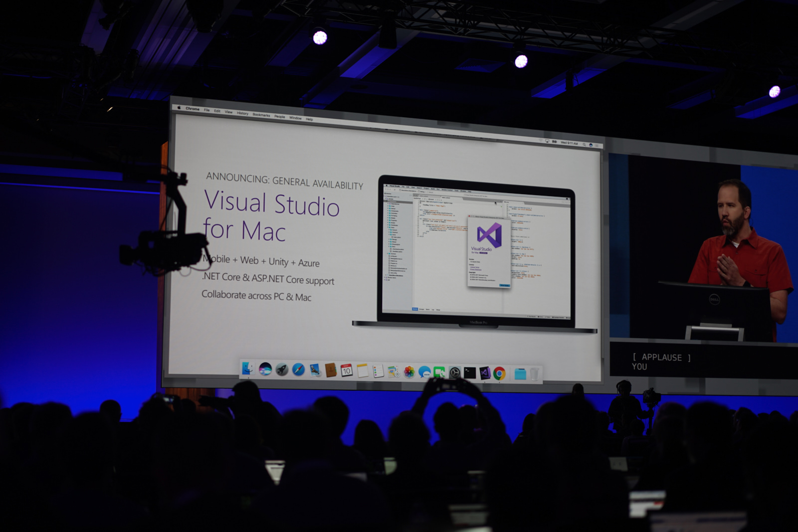Launch Siri from the Dock
Viewport: 798px width, 532px height.
[x=265, y=369]
